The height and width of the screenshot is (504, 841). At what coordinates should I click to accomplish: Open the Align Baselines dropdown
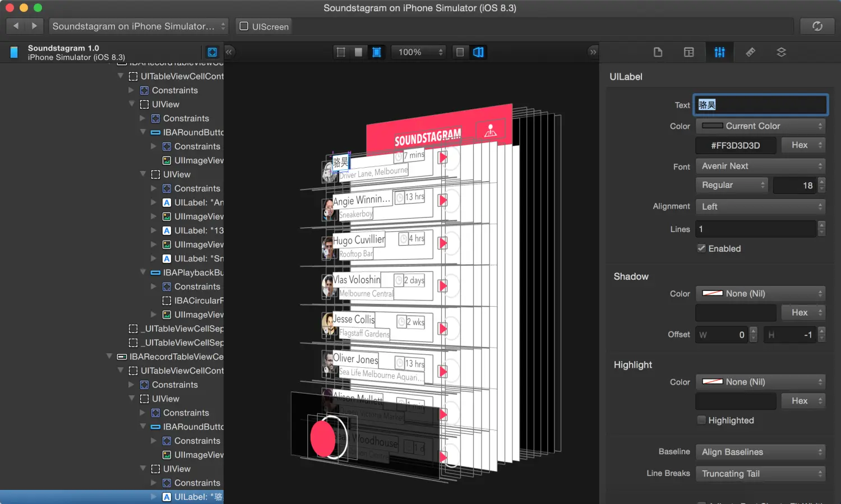[x=761, y=452]
